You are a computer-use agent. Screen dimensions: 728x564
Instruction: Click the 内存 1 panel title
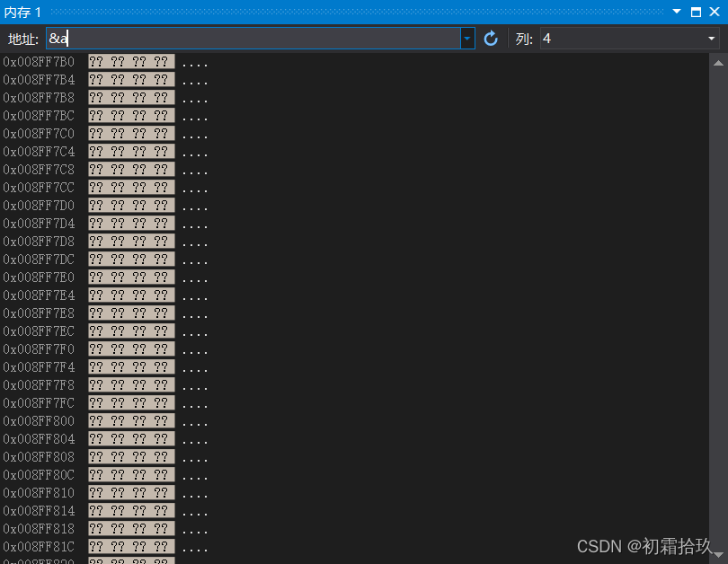pos(22,12)
